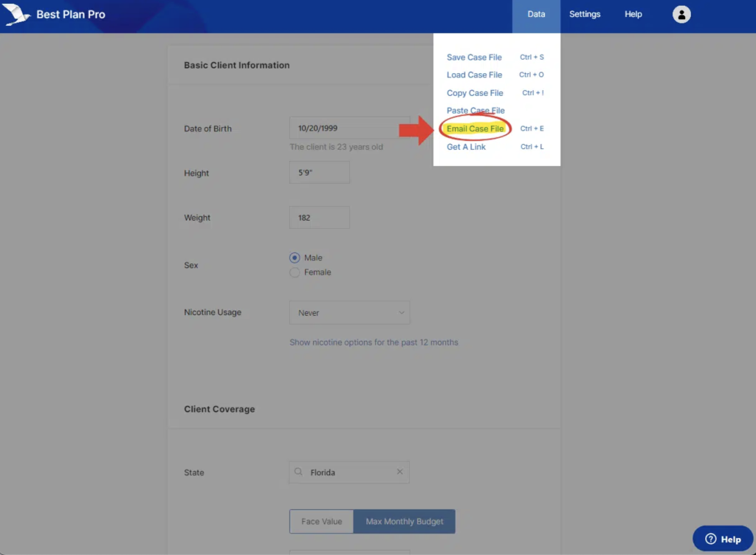The image size is (756, 555).
Task: Expand the Nicotine Usage dropdown
Action: click(349, 313)
